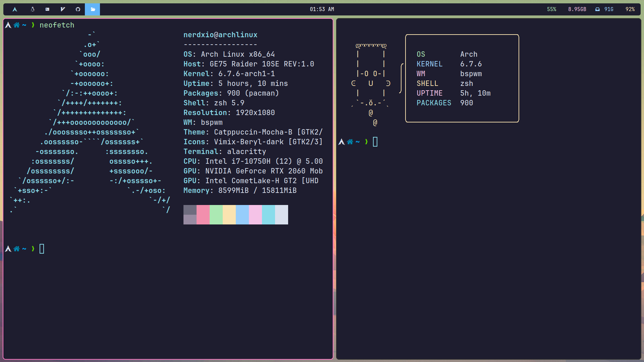Click the 'GPU: NVIDIA GeForce RTX 2060' line
Viewport: 644px width, 362px height.
point(253,171)
